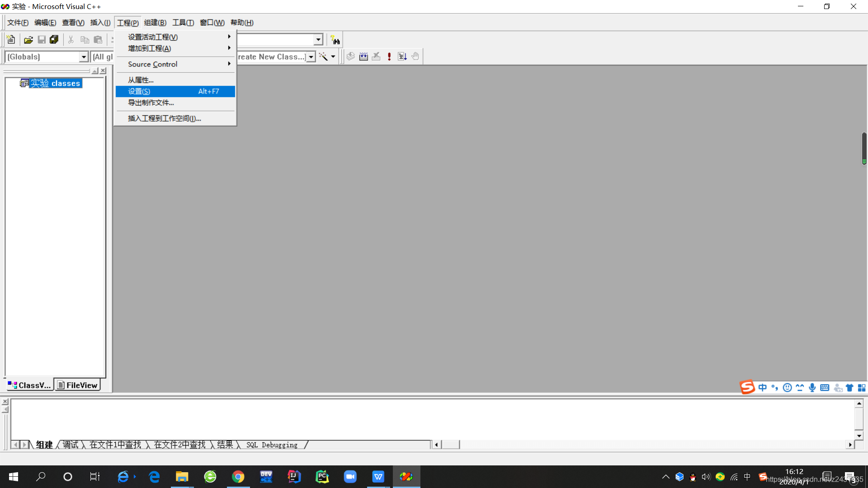Image resolution: width=868 pixels, height=488 pixels.
Task: Expand WizardBar actions arrow next to wand
Action: (333, 56)
